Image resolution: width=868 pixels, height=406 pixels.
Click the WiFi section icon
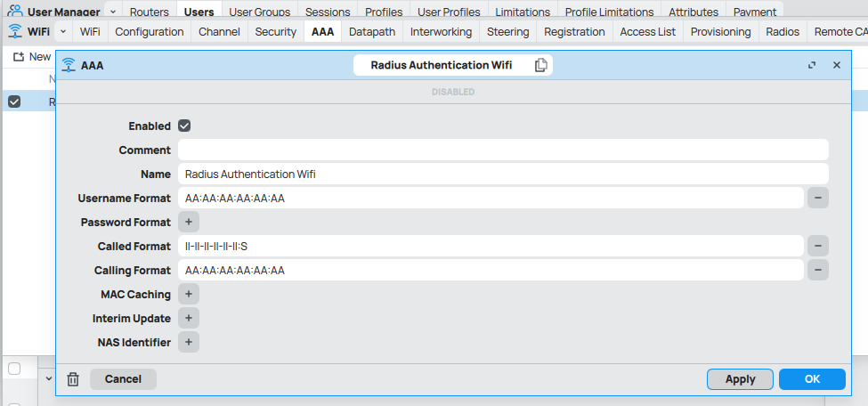coord(15,31)
